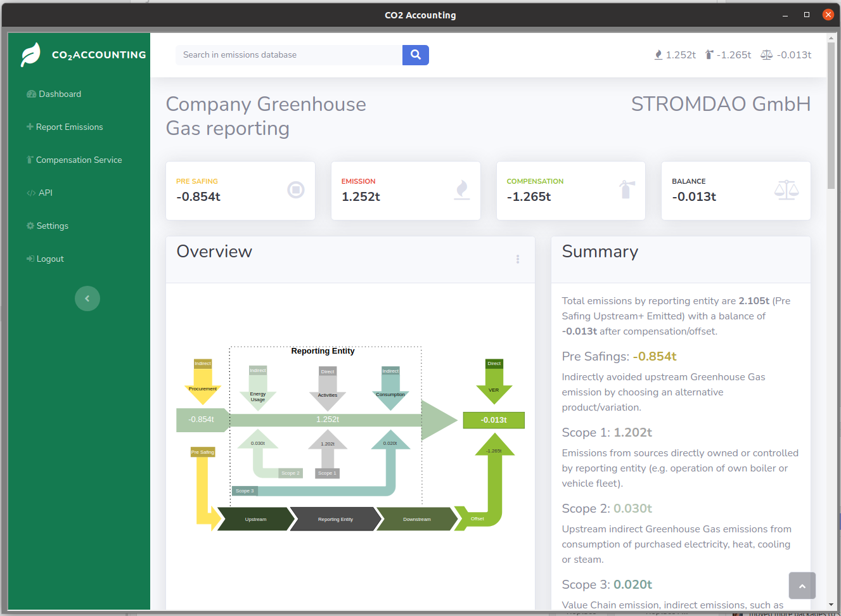
Task: Open Overview three-dot options menu
Action: [518, 259]
